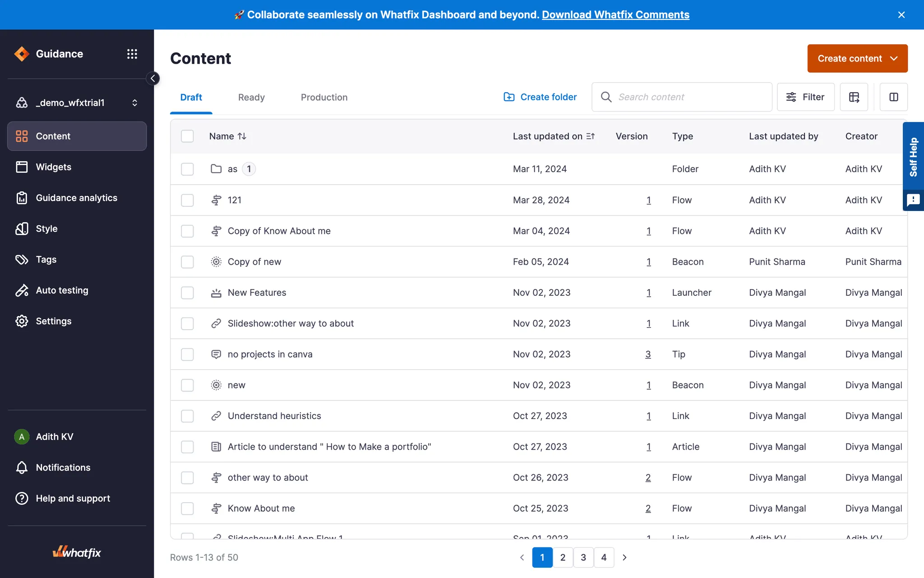Click the export table icon beside Filter
This screenshot has width=924, height=578.
tap(854, 97)
